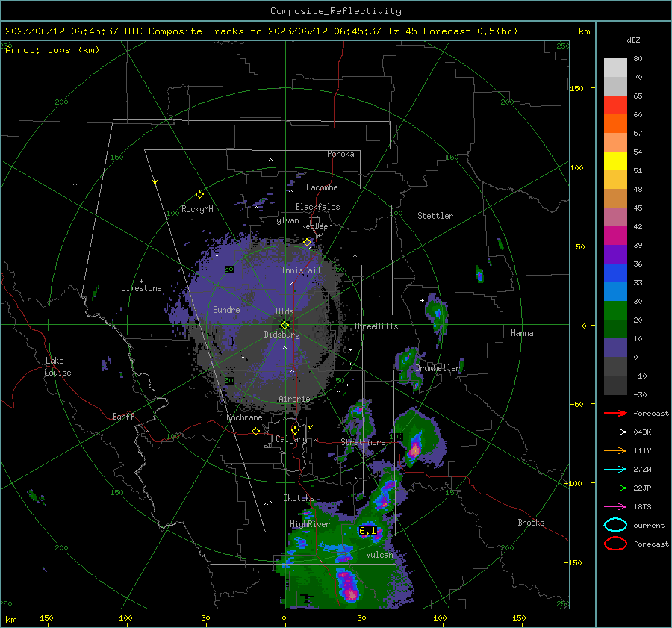Click the Olds map label
This screenshot has height=628, width=672.
[284, 311]
